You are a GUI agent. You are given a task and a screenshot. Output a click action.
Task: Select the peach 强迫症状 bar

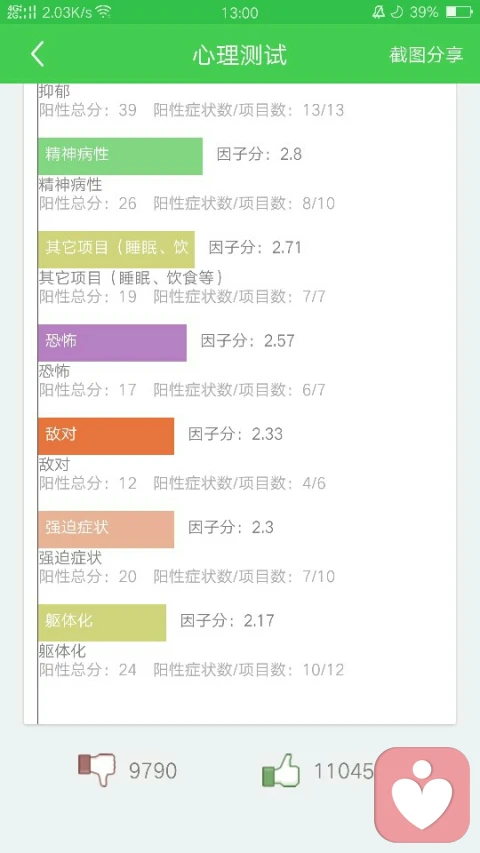coord(106,529)
